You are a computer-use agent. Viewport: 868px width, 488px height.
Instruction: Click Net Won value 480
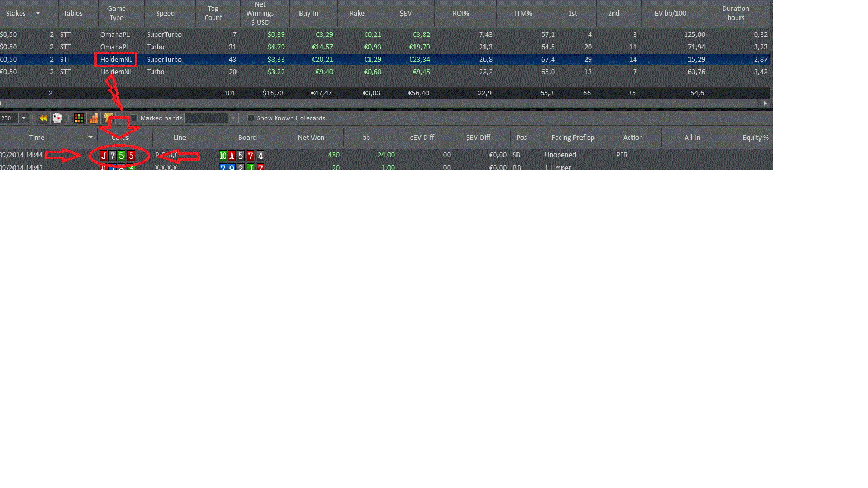(x=334, y=155)
